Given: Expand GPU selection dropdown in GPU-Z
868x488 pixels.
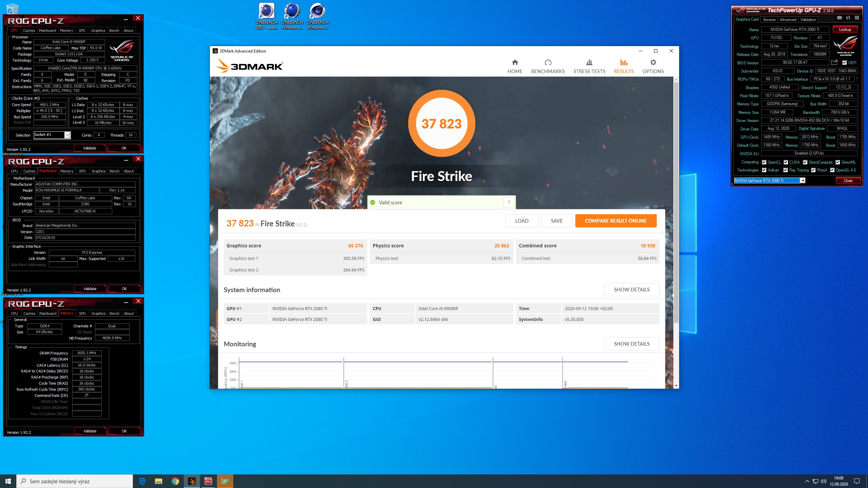Looking at the screenshot, I should tap(803, 181).
